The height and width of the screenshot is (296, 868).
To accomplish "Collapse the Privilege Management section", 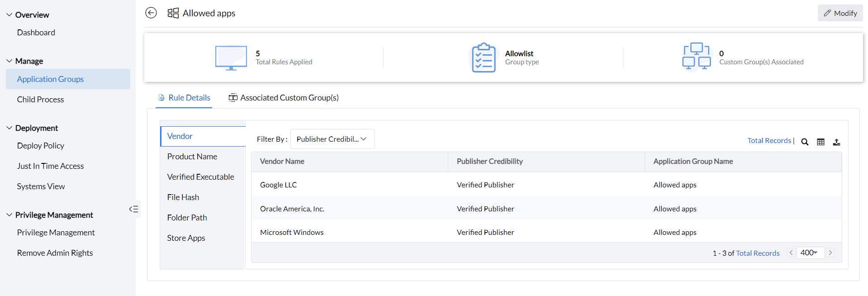I will [9, 215].
